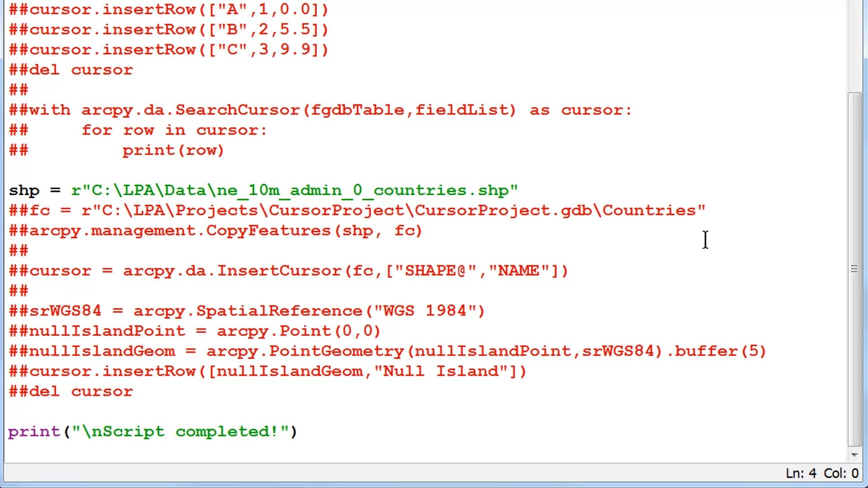This screenshot has width=868, height=488.
Task: Click the Ln: 4 status indicator
Action: click(801, 473)
